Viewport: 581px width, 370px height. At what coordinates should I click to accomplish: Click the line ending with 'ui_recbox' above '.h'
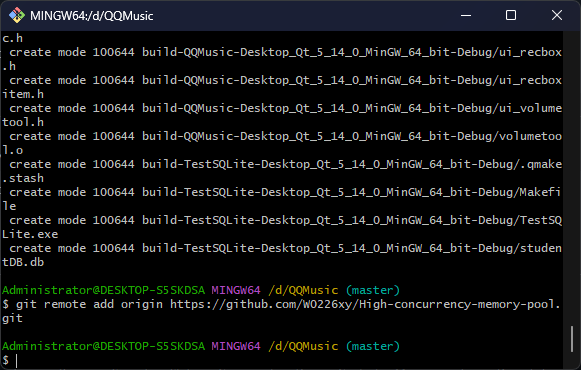285,52
